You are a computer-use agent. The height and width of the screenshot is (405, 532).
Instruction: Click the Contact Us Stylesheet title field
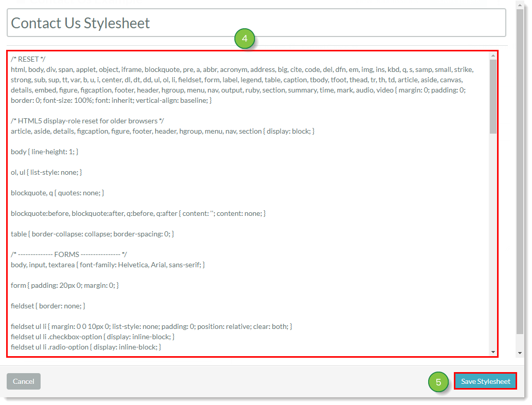pos(256,23)
